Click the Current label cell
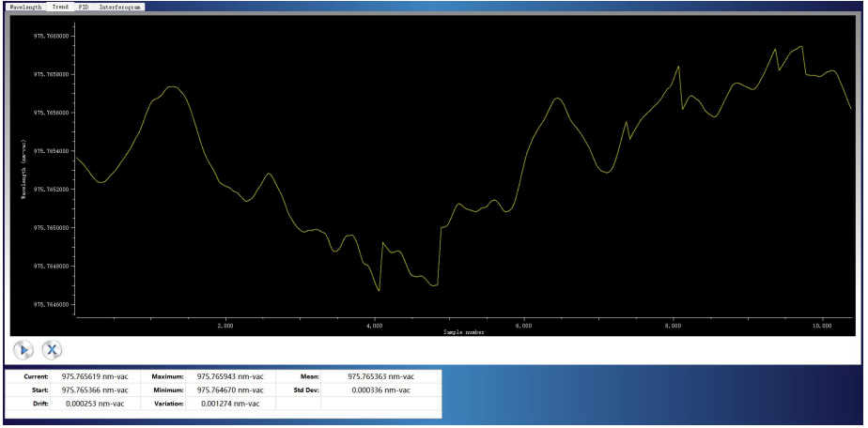The width and height of the screenshot is (868, 428). (28, 376)
